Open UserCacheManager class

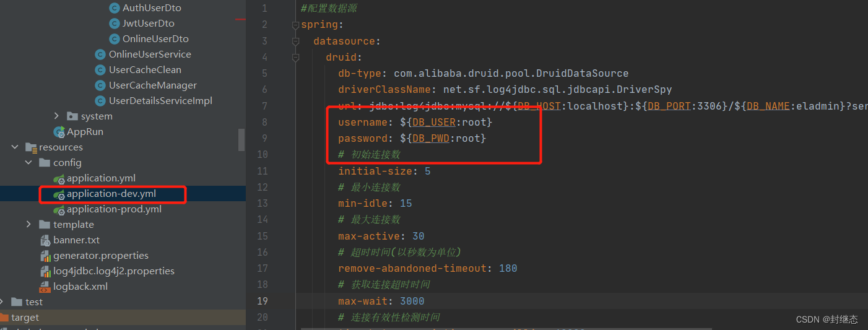pos(153,85)
